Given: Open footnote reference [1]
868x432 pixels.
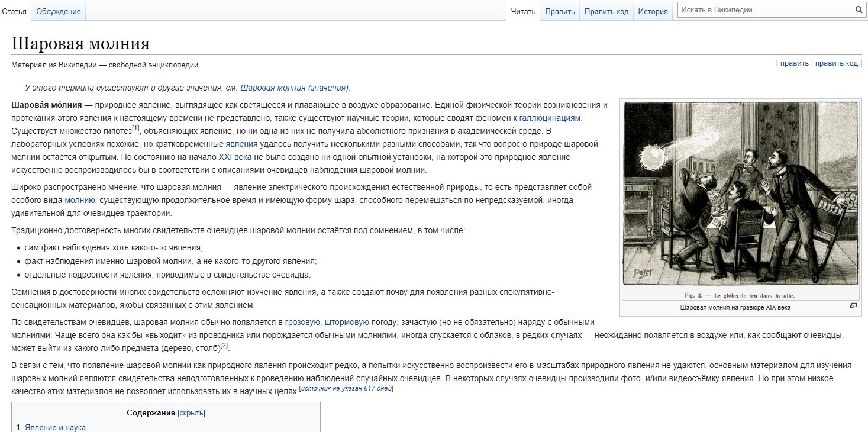Looking at the screenshot, I should (x=135, y=128).
